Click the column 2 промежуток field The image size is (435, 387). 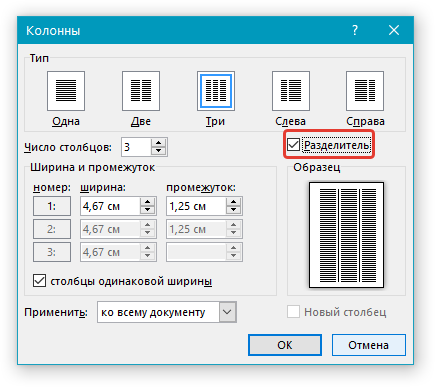pyautogui.click(x=196, y=229)
